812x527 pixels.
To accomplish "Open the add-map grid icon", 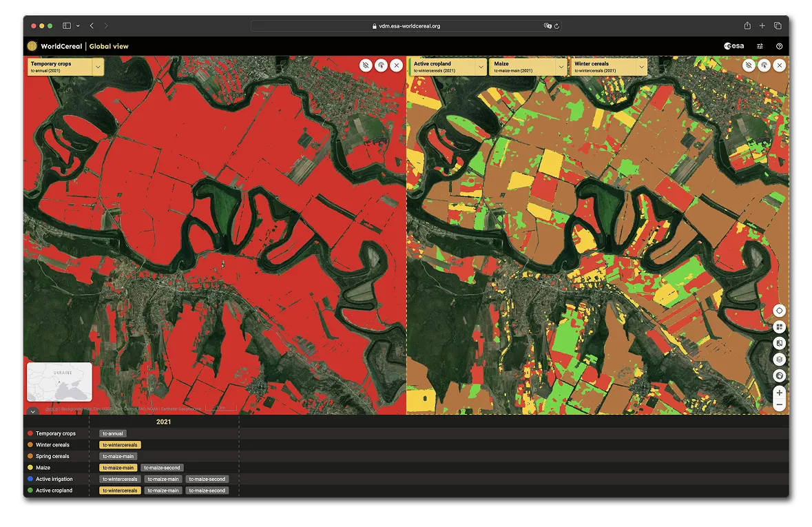I will (779, 327).
